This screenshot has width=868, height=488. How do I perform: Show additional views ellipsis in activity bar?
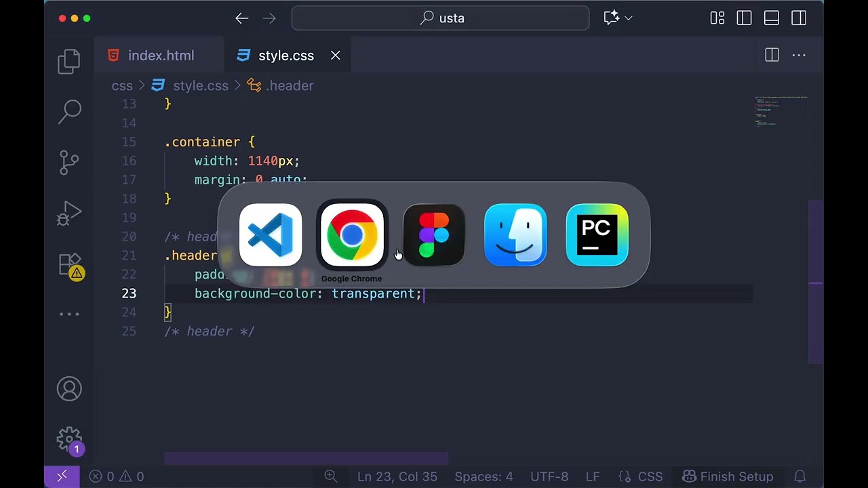[69, 314]
